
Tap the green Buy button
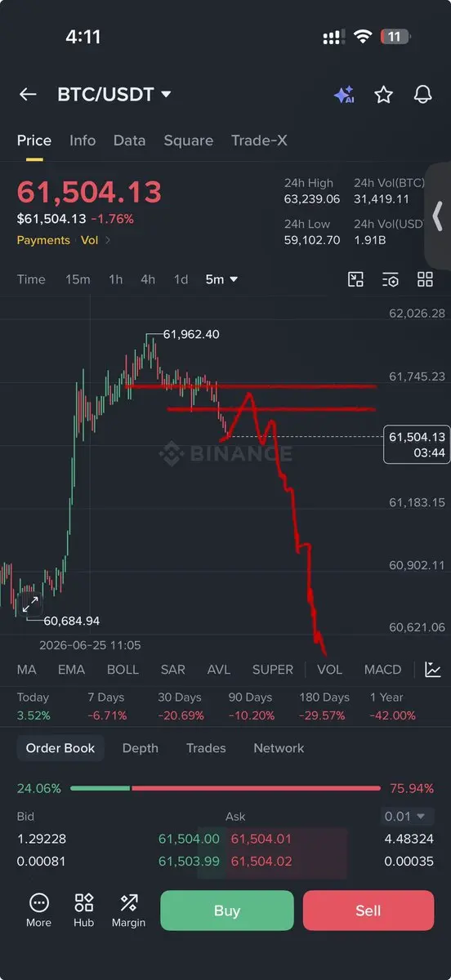[227, 911]
